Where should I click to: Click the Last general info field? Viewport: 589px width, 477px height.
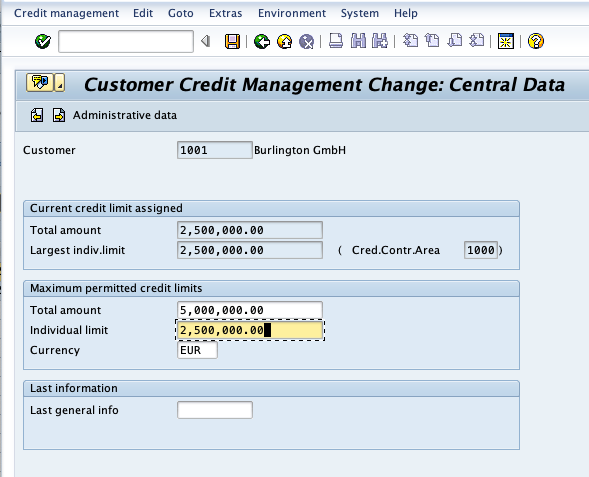(215, 410)
